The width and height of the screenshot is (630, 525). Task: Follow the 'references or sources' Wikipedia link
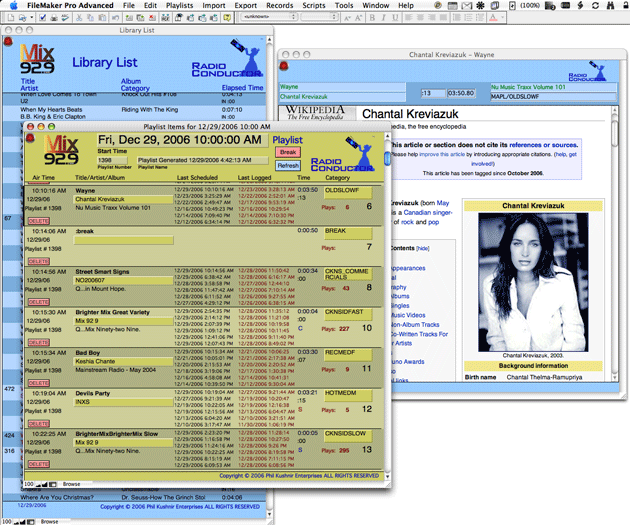[x=544, y=145]
